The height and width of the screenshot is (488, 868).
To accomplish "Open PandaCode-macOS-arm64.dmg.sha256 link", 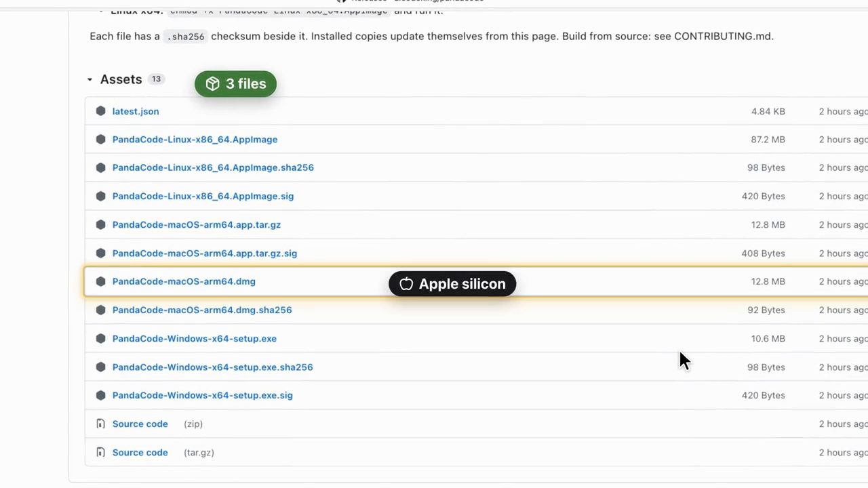I will pos(202,310).
